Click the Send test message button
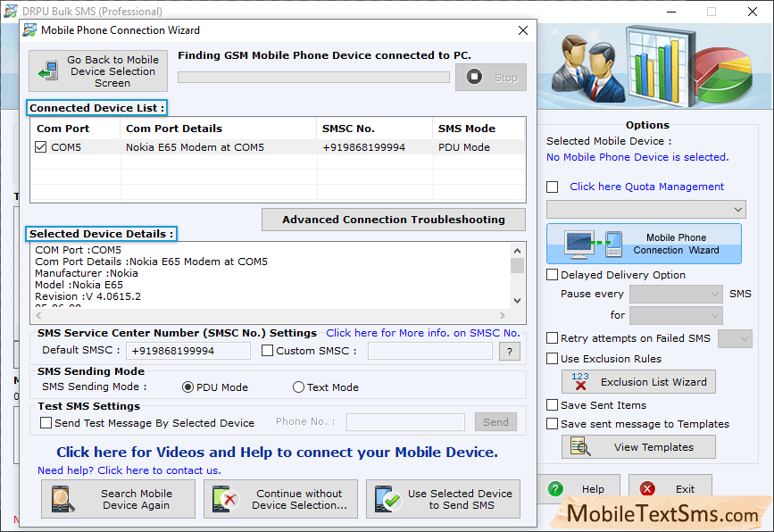This screenshot has width=774, height=532. pos(495,422)
